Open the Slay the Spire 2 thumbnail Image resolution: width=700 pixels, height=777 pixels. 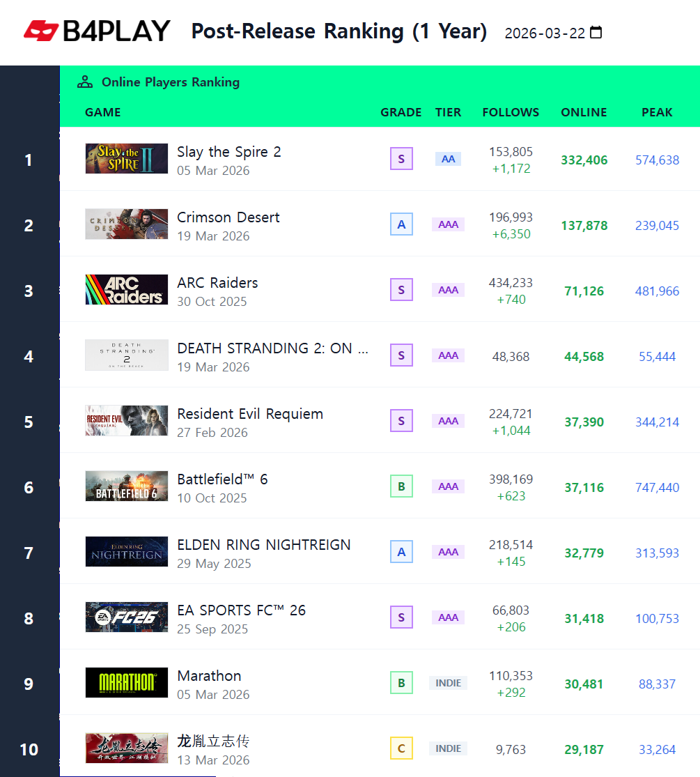pos(126,159)
